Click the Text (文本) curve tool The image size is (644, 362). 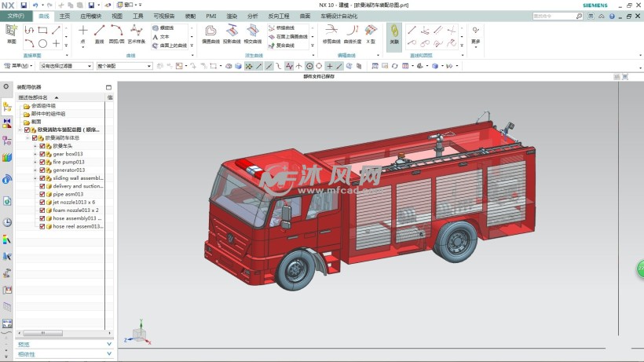[160, 37]
